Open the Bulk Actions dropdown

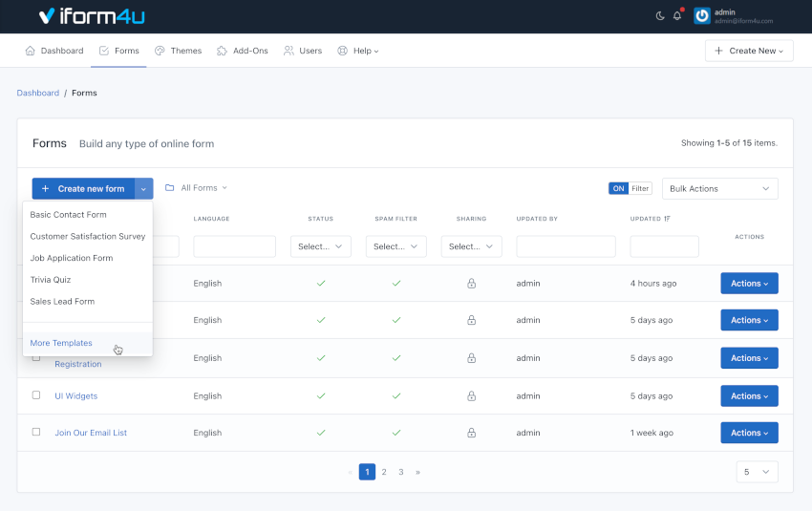[x=719, y=189]
